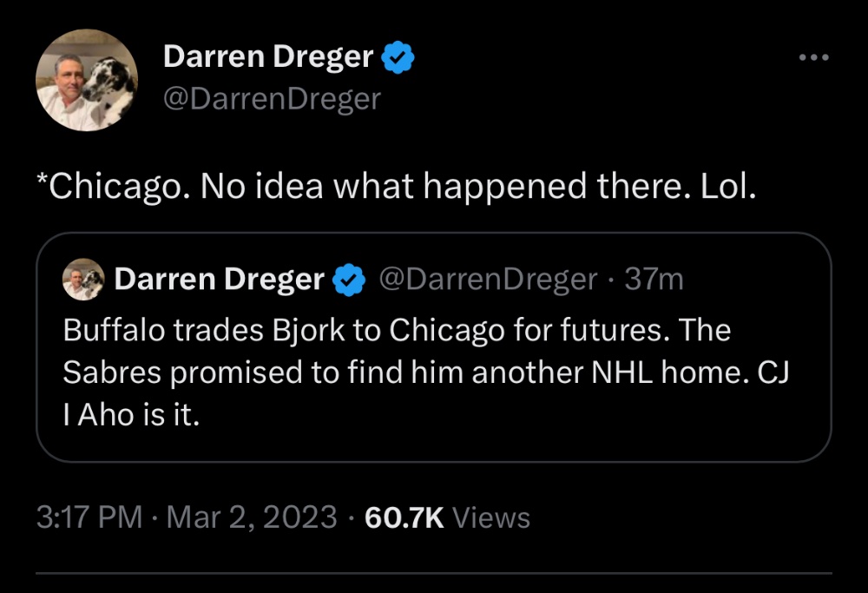This screenshot has height=593, width=868.
Task: Open the @DarrenDreger handle in the quoted tweet
Action: click(487, 280)
